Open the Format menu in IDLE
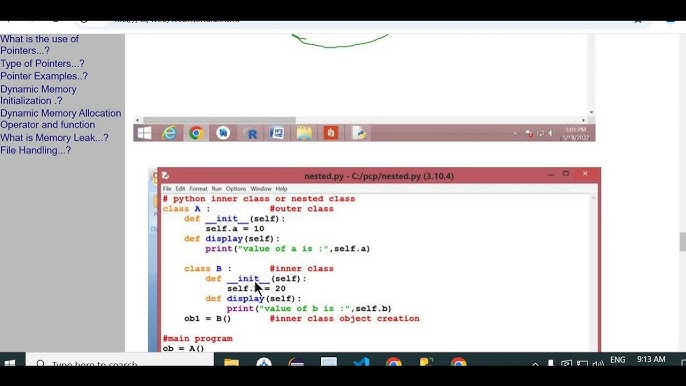Viewport: 686px width, 386px height. pos(198,189)
